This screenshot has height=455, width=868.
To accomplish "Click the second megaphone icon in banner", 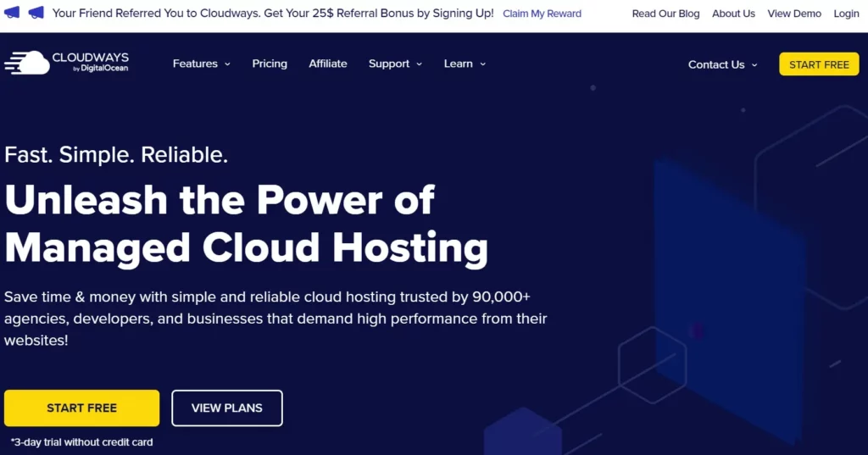I will pos(36,12).
